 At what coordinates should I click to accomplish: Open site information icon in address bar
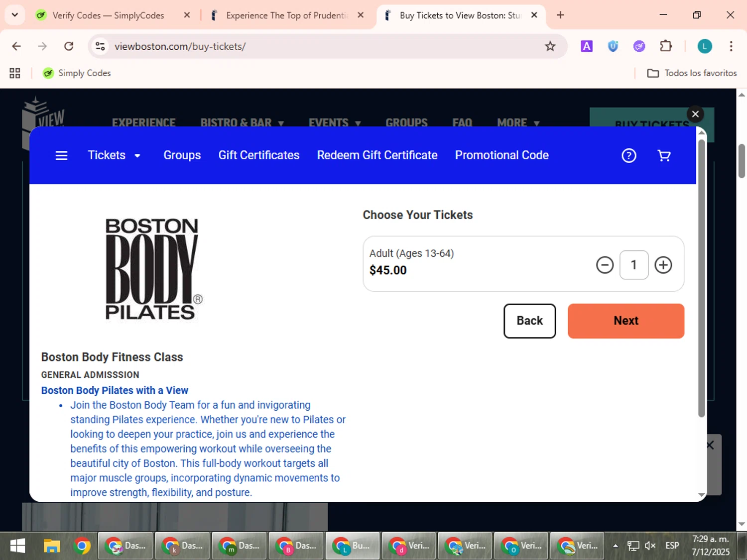100,46
